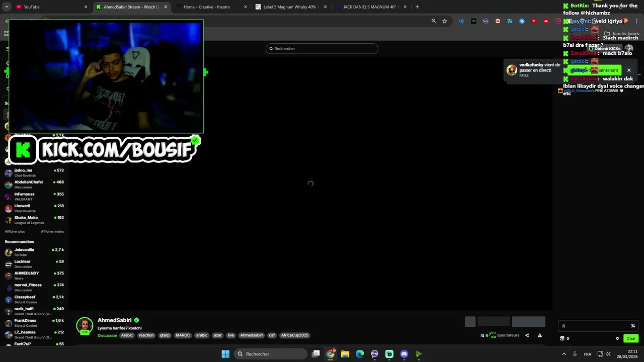This screenshot has width=644, height=362.
Task: Click the vodkafunky notification avatar
Action: (512, 70)
